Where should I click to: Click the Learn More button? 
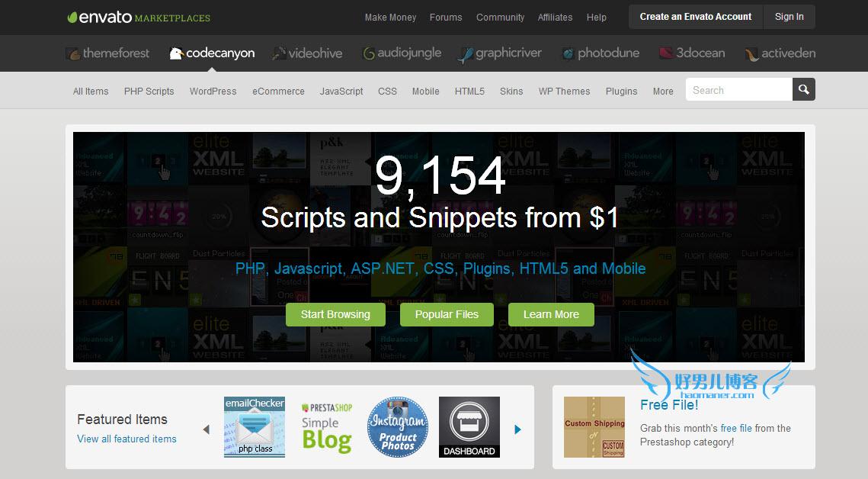point(551,314)
